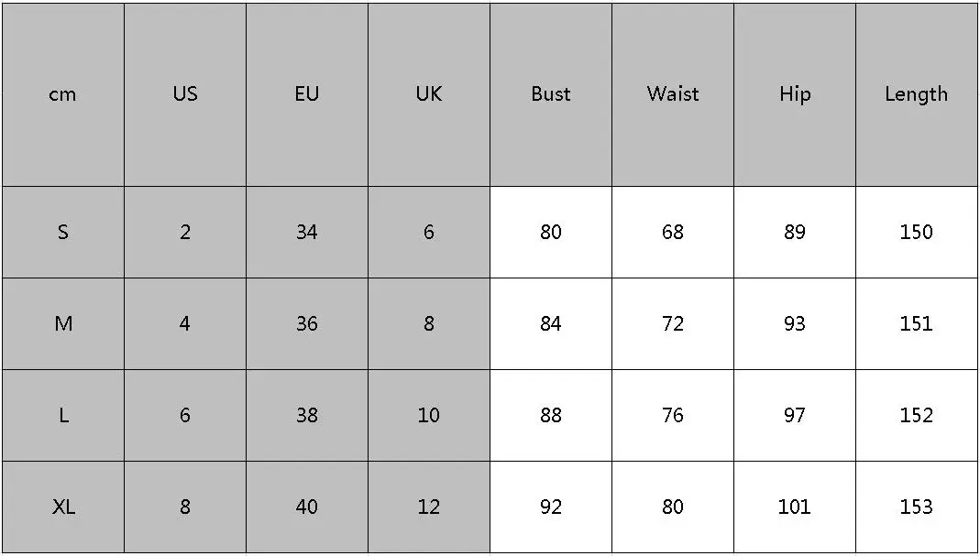Click the length value 150 cell
This screenshot has width=980, height=556.
pyautogui.click(x=916, y=233)
